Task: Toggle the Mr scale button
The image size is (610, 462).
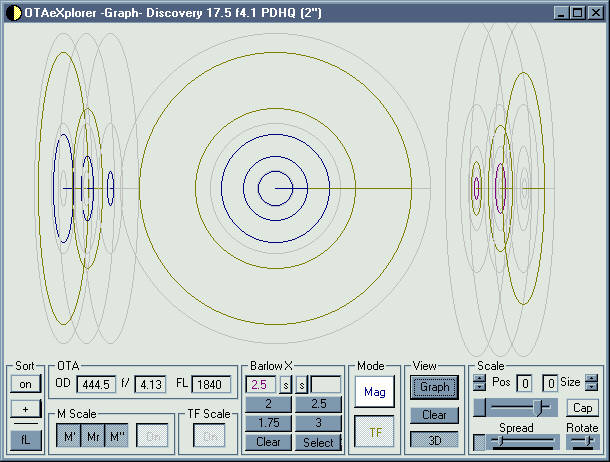Action: (93, 436)
